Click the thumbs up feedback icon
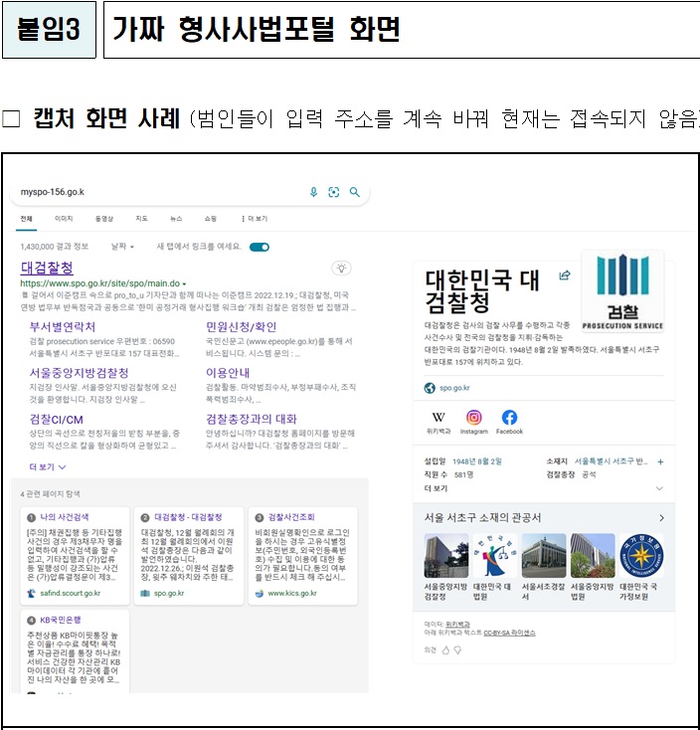 point(445,649)
